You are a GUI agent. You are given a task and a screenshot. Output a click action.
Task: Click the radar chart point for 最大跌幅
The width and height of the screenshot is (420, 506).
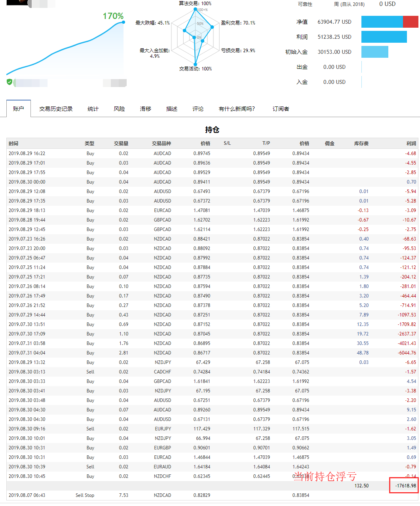184,30
